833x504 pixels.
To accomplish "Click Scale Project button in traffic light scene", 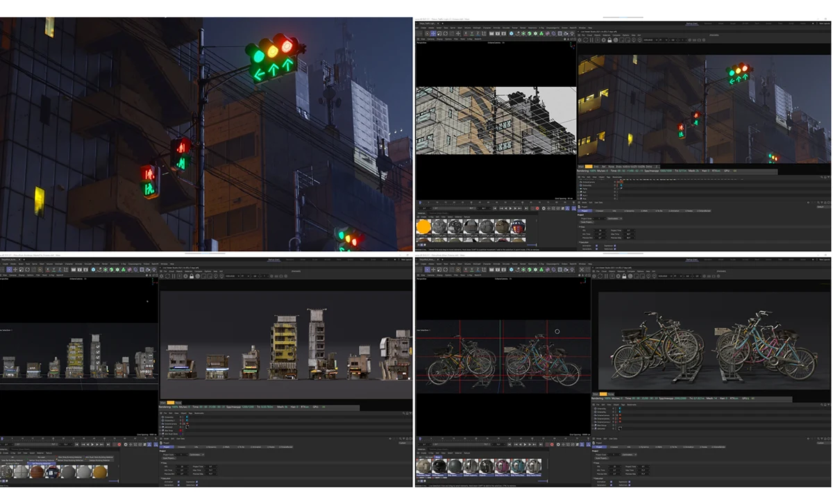I will (587, 222).
